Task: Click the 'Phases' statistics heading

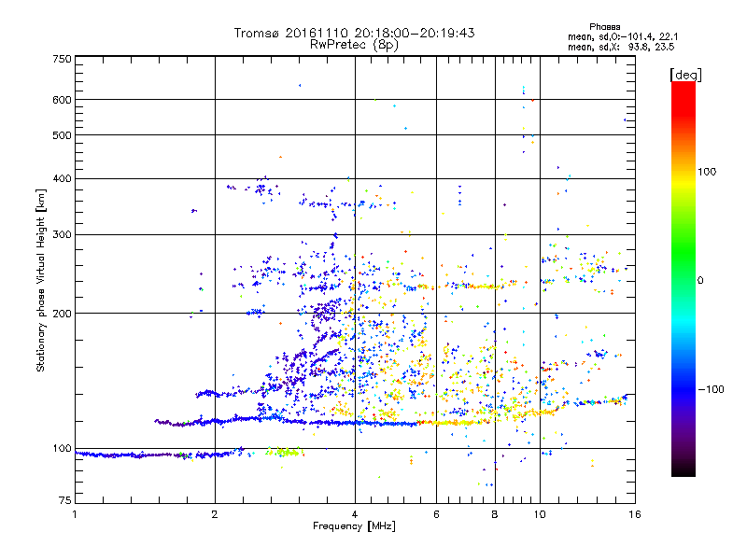Action: click(604, 27)
